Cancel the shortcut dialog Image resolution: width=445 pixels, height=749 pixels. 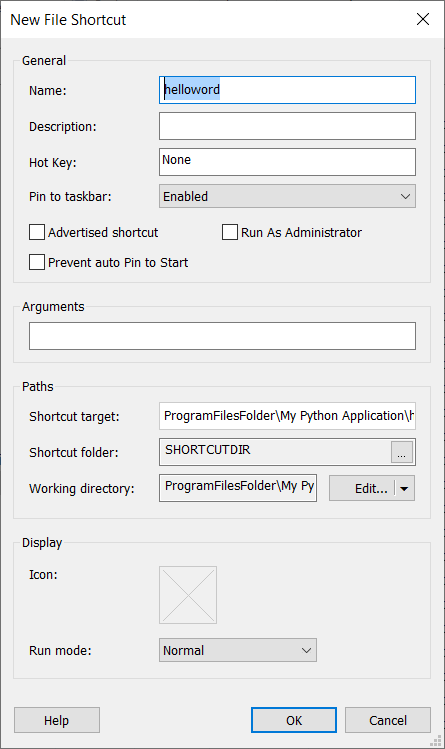click(x=388, y=720)
